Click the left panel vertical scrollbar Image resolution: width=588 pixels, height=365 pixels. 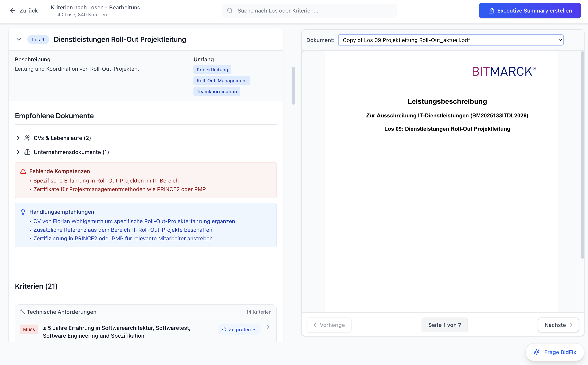coord(293,86)
